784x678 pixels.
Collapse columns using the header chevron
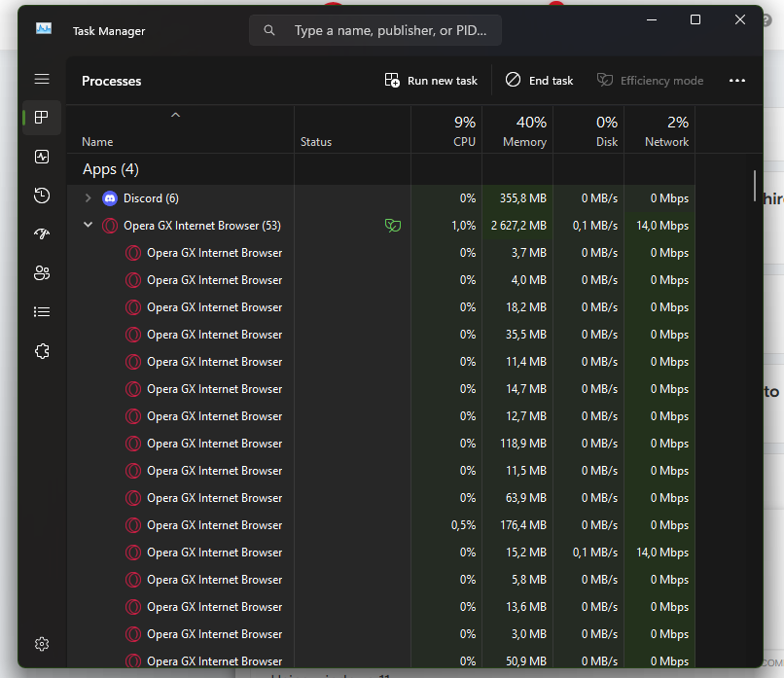coord(175,115)
